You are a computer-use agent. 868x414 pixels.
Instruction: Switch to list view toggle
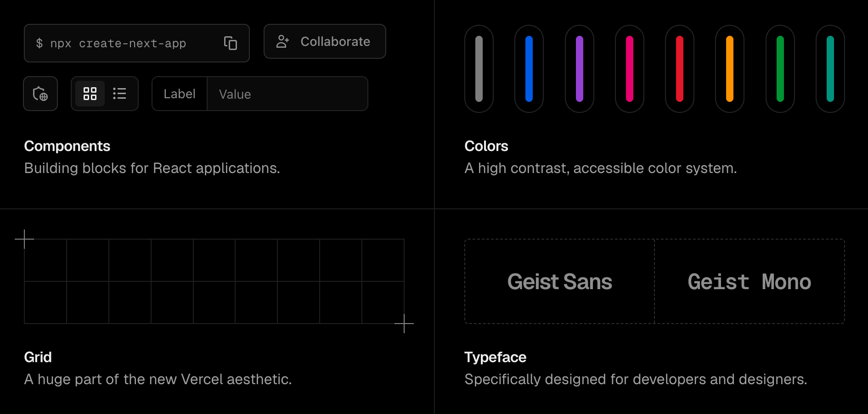click(119, 94)
